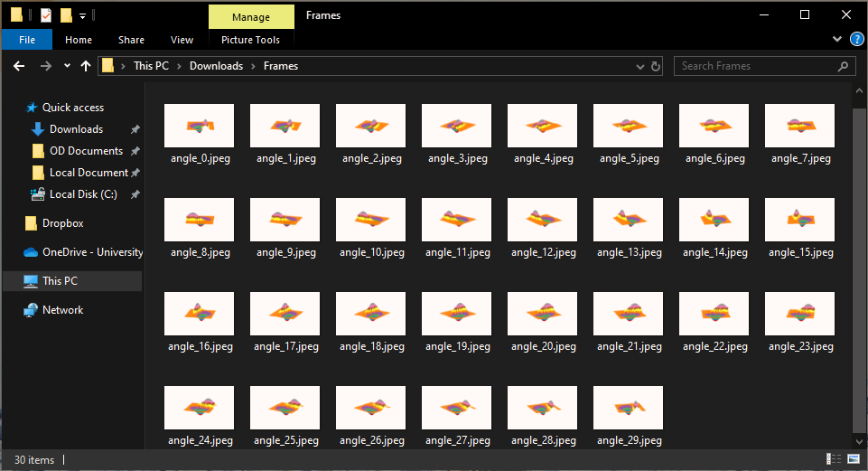Image resolution: width=868 pixels, height=471 pixels.
Task: Select the angle_16.jpeg thumbnail
Action: coord(200,315)
